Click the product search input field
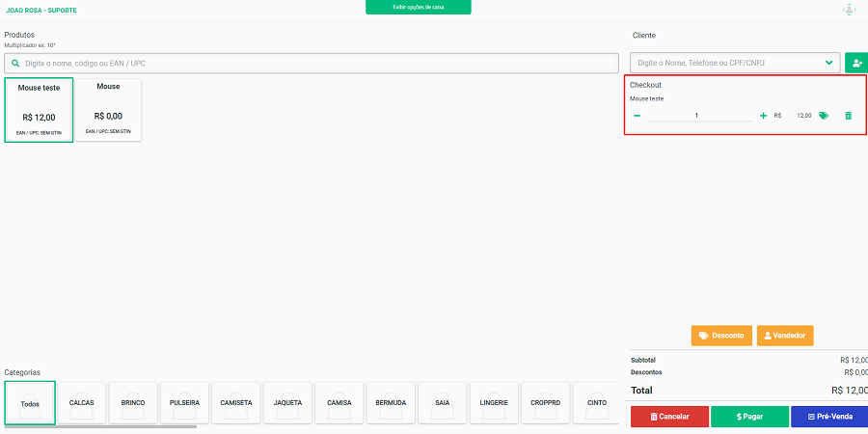 [x=312, y=63]
